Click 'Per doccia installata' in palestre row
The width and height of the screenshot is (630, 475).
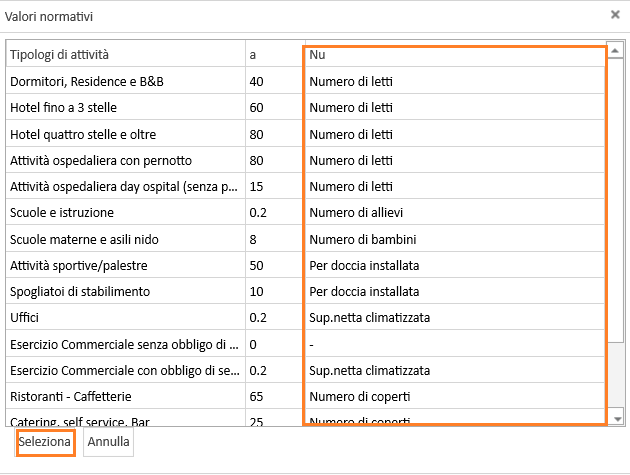click(364, 265)
